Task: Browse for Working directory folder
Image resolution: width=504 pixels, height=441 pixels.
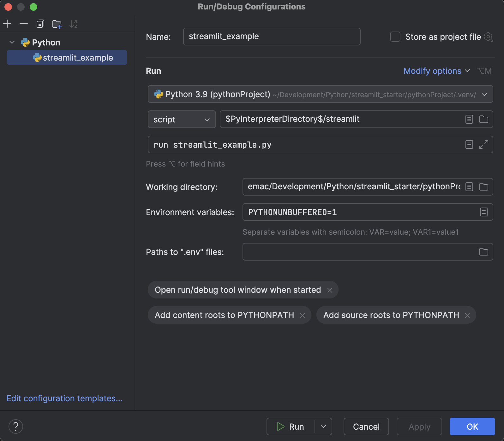Action: 484,187
